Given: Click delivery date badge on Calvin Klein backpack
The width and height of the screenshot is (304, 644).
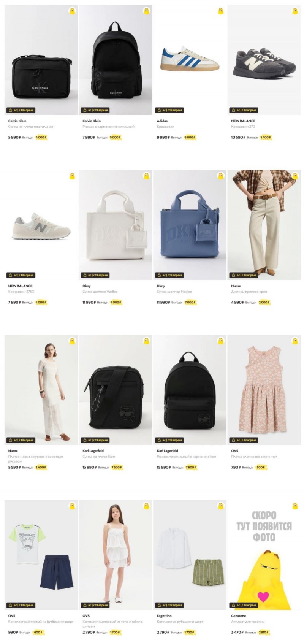Looking at the screenshot, I should click(x=95, y=110).
